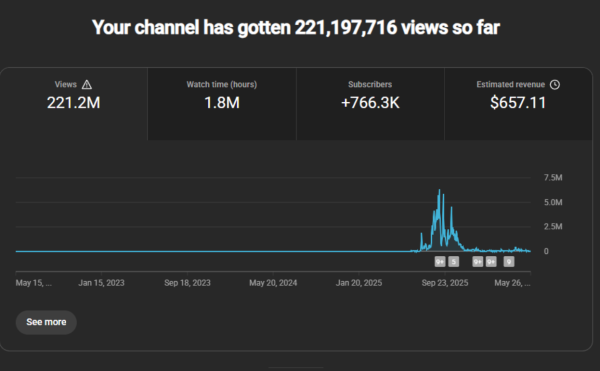Click the 5.0M y-axis label
The height and width of the screenshot is (371, 600).
click(553, 202)
